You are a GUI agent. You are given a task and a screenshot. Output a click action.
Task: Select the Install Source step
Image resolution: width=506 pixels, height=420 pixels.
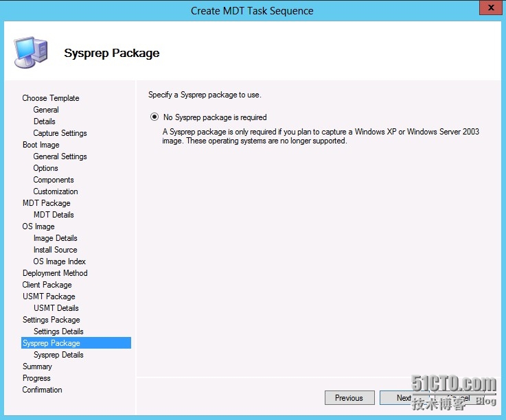pyautogui.click(x=55, y=250)
